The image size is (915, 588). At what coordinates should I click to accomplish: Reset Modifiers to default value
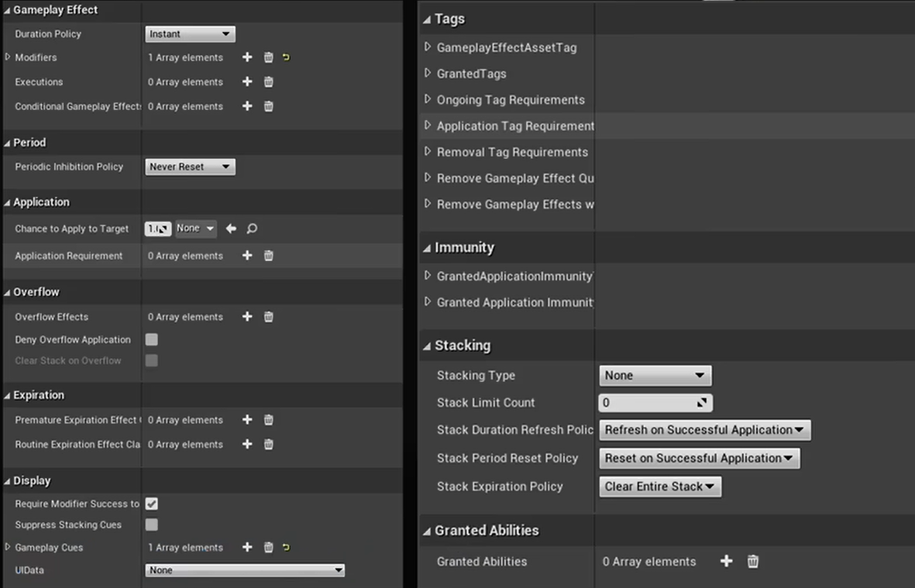pos(286,57)
